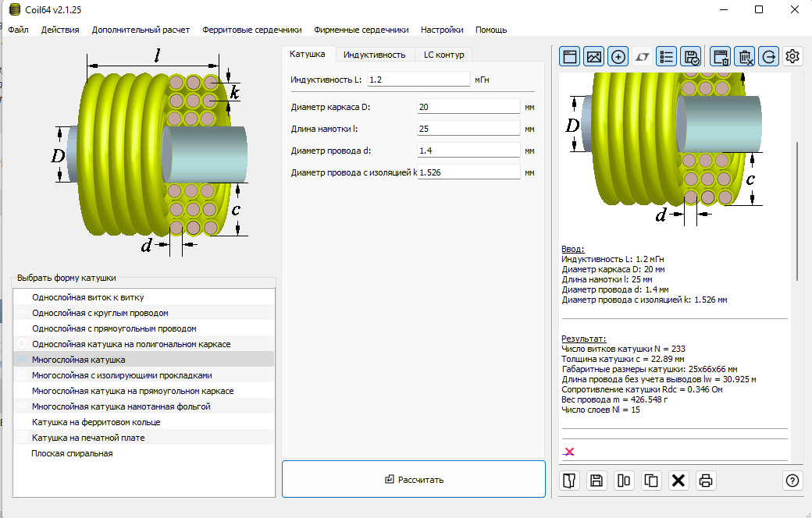Click the text Толщина катушки c = 22.89 мм
The width and height of the screenshot is (812, 518).
pos(623,359)
